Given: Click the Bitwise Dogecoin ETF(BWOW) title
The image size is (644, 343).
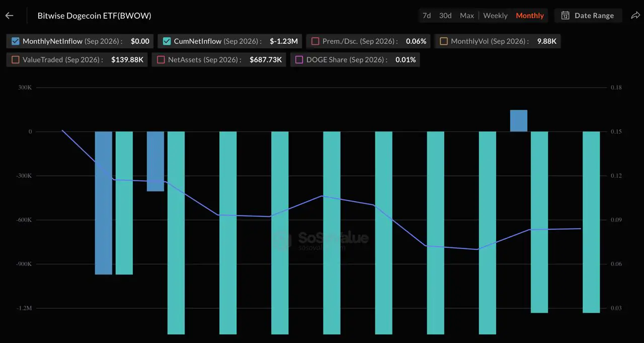Looking at the screenshot, I should pyautogui.click(x=95, y=16).
